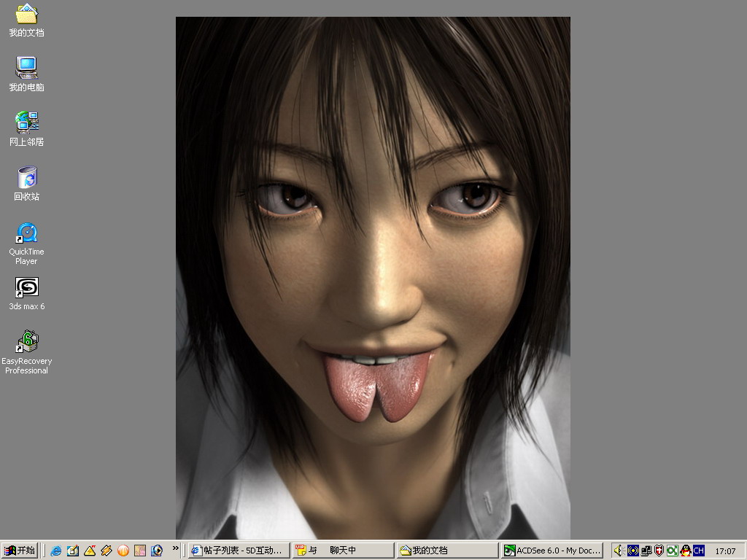The height and width of the screenshot is (560, 747).
Task: Click the network computers tray icon
Action: (646, 551)
